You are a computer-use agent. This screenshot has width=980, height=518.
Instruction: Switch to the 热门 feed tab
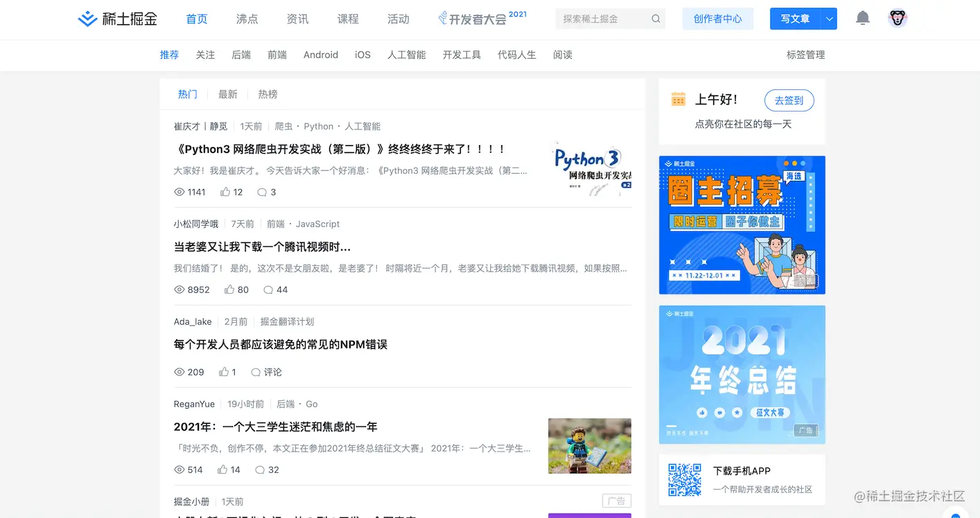187,94
